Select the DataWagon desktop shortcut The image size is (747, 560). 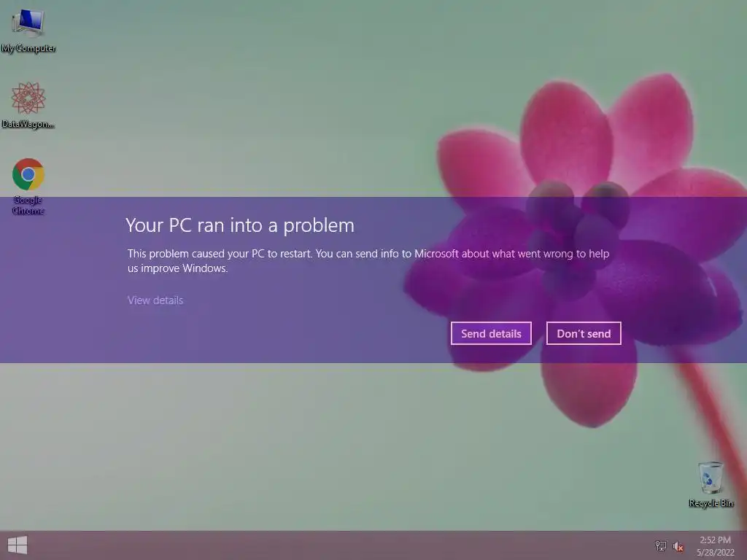pos(28,105)
